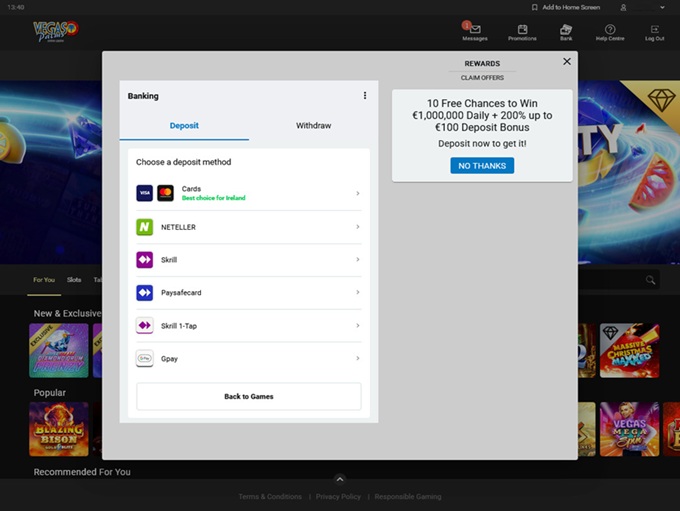Expand the NETELLER deposit option
The image size is (680, 511).
248,227
